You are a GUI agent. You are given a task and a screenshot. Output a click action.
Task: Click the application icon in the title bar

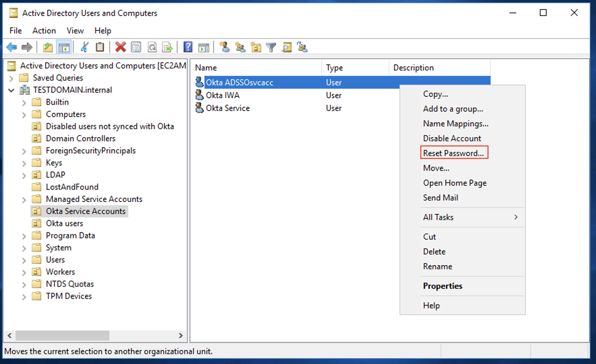coord(13,13)
